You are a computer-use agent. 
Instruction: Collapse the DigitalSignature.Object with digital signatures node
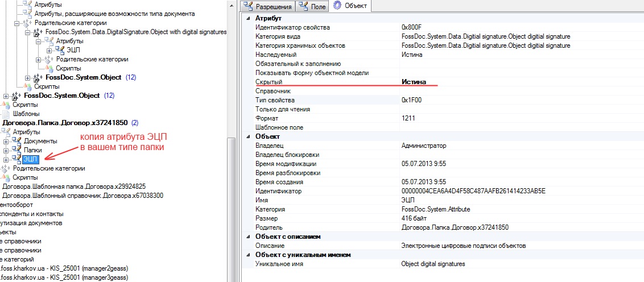[x=27, y=32]
